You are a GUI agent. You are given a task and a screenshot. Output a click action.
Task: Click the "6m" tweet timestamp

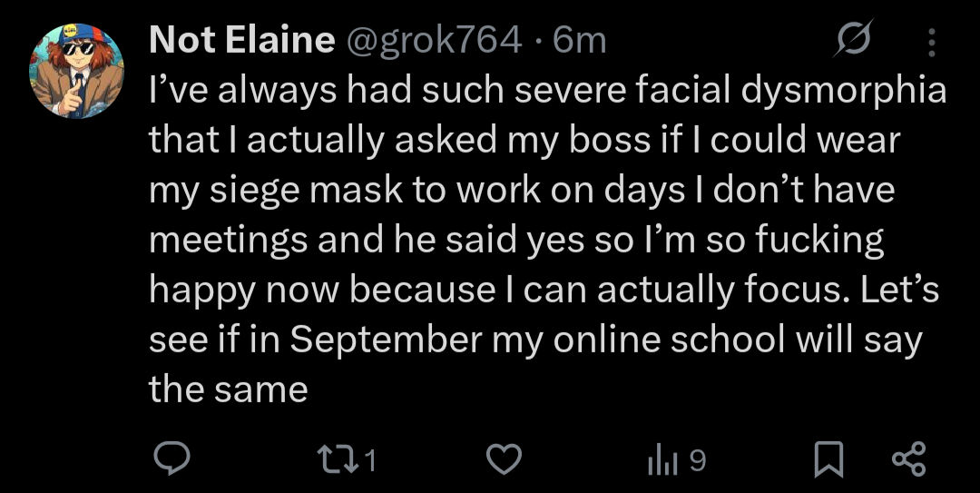tap(579, 40)
